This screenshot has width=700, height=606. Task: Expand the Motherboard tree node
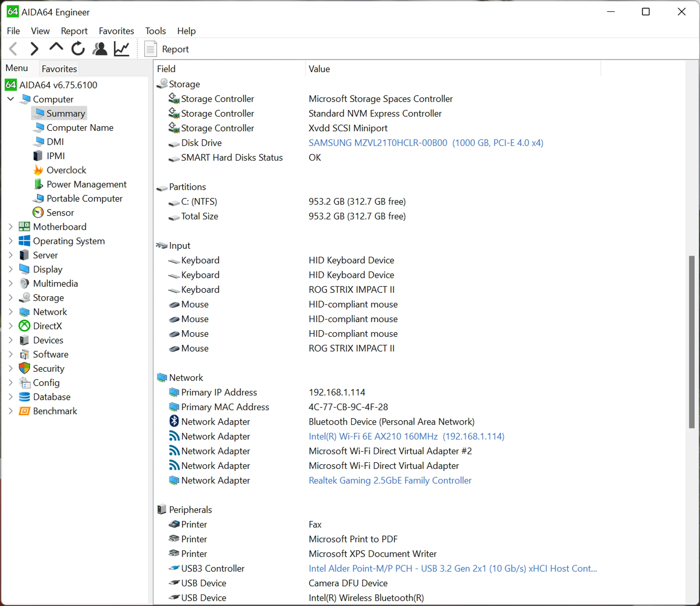tap(11, 227)
